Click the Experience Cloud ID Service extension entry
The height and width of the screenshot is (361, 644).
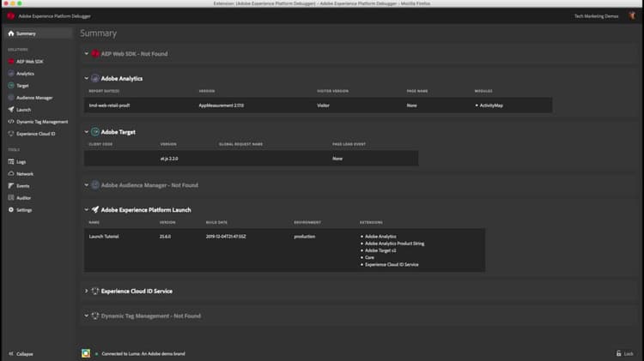pos(392,264)
